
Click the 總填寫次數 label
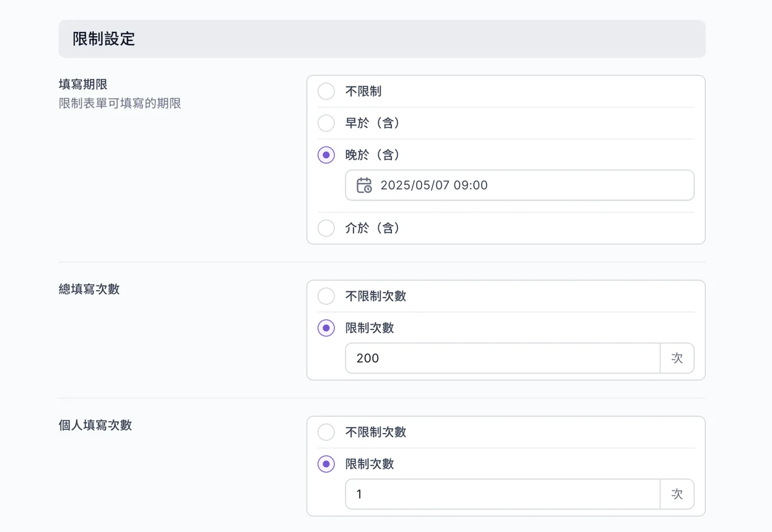(89, 290)
